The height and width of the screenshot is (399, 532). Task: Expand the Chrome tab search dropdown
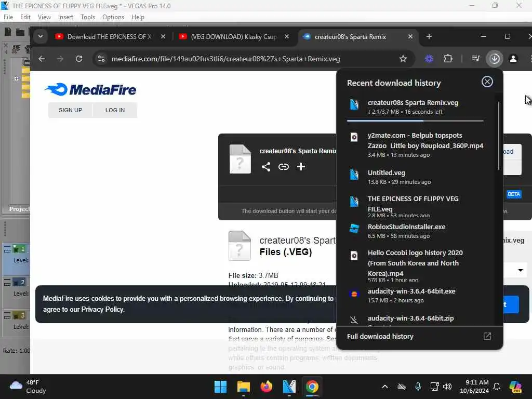[41, 36]
